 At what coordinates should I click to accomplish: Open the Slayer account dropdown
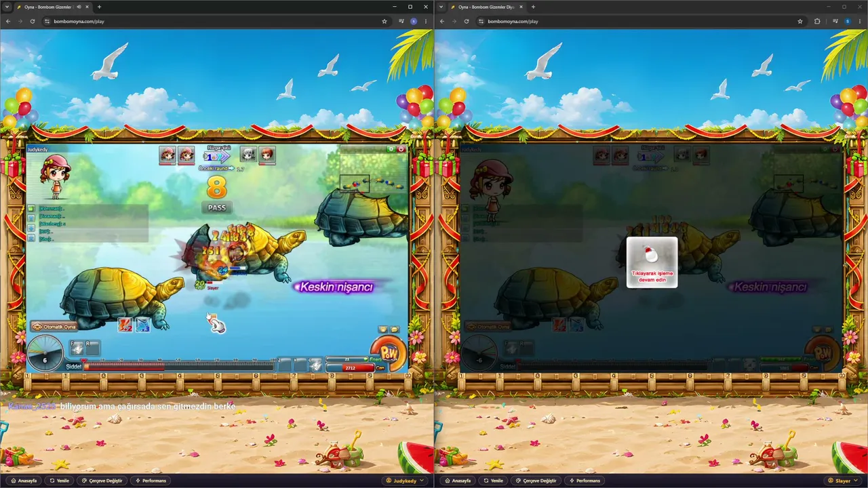coord(843,481)
